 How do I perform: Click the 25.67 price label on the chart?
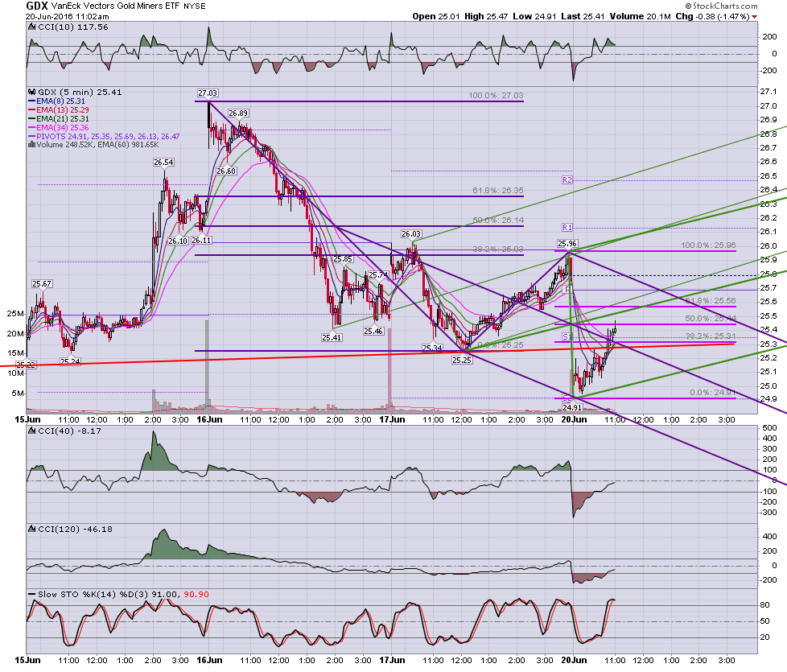42,283
